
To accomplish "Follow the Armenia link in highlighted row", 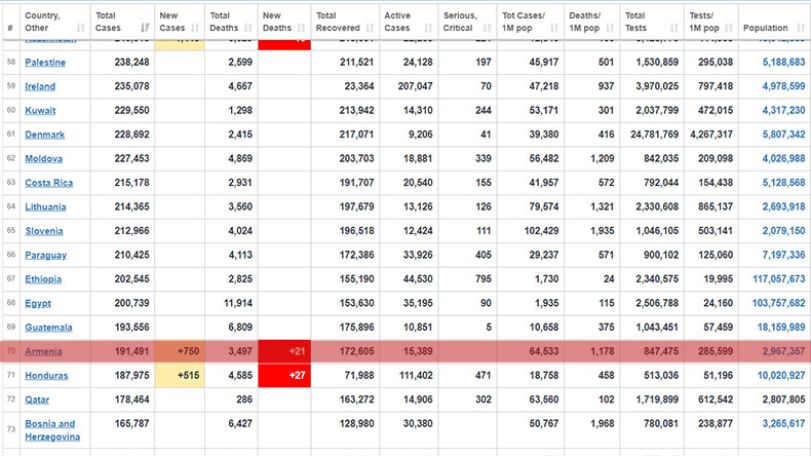I will point(43,352).
